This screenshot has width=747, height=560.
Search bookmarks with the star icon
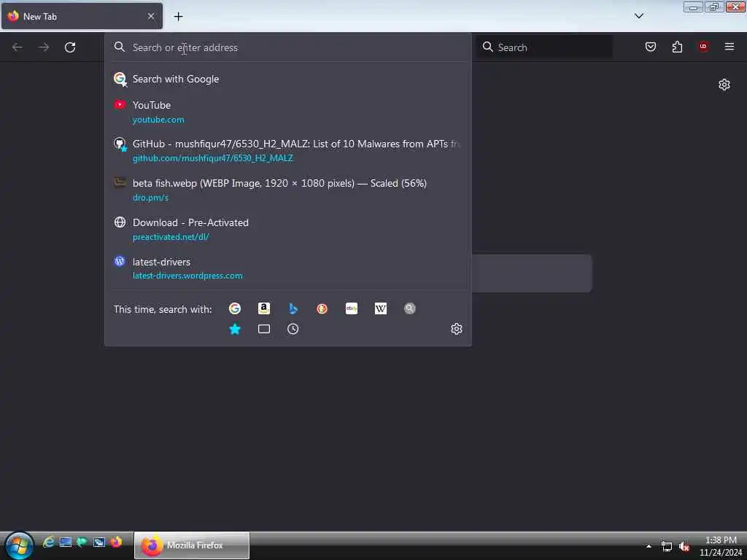pyautogui.click(x=235, y=329)
